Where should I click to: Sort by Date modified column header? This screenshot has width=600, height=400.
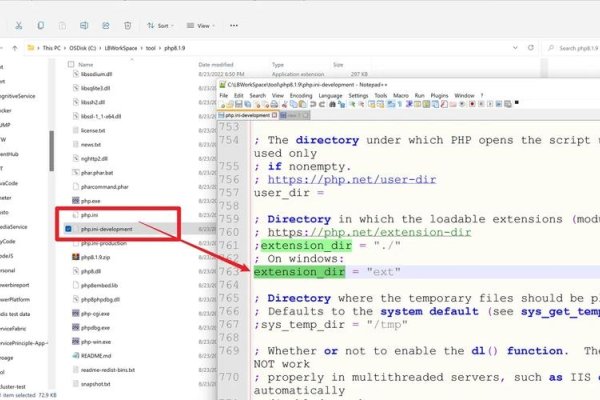pyautogui.click(x=216, y=65)
